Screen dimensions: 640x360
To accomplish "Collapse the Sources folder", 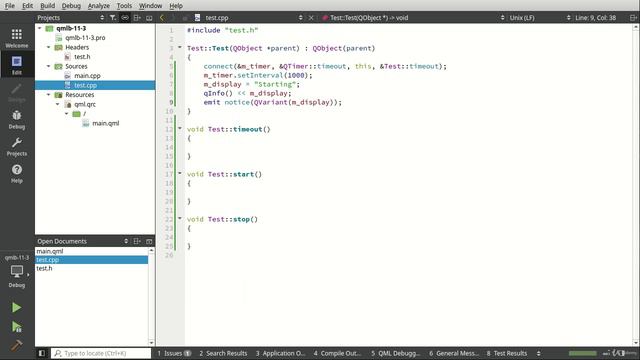I will click(49, 66).
